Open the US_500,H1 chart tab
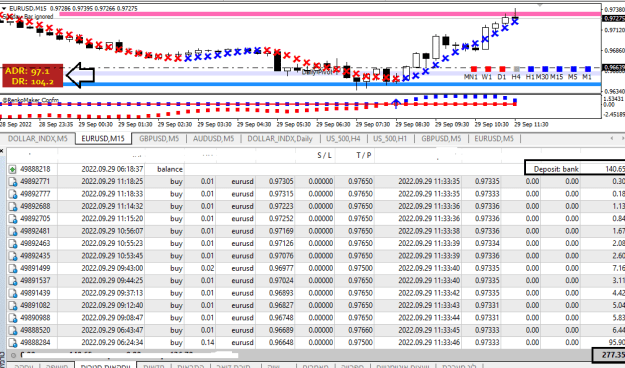The height and width of the screenshot is (368, 625). click(390, 139)
